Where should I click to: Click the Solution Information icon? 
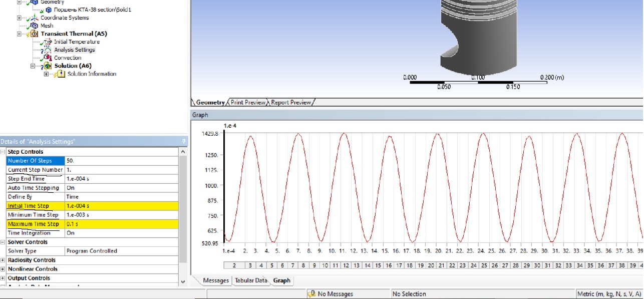[61, 74]
